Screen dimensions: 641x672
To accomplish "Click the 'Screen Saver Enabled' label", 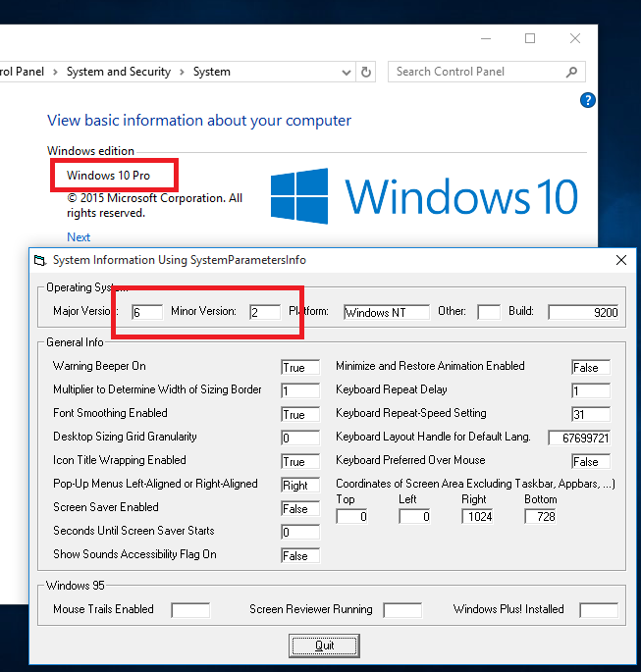I will click(106, 507).
